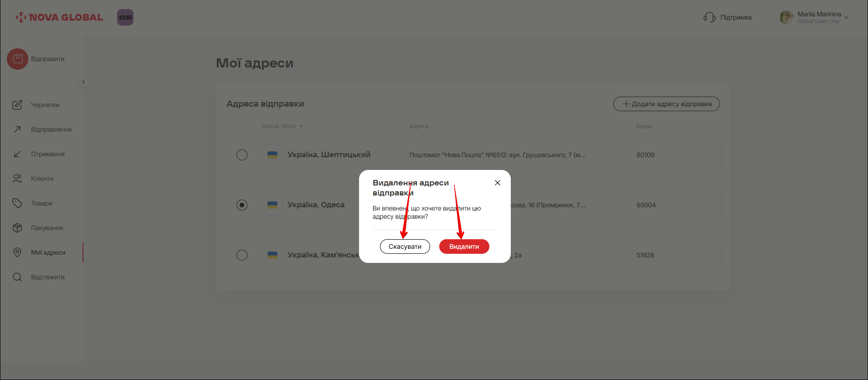Click the Скасувати button in dialog
The image size is (868, 380).
pos(405,246)
